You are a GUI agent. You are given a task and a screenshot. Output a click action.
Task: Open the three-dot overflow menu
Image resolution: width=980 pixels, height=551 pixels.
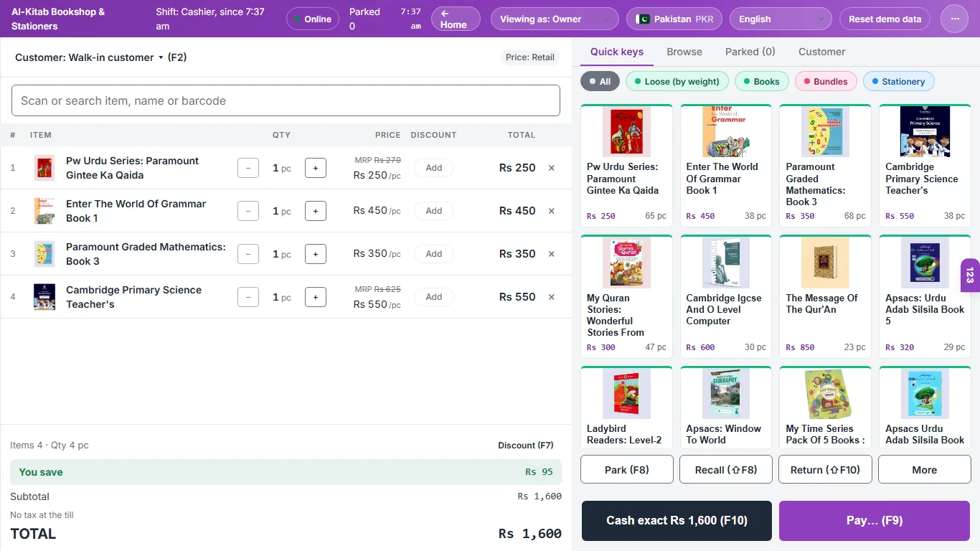point(955,19)
